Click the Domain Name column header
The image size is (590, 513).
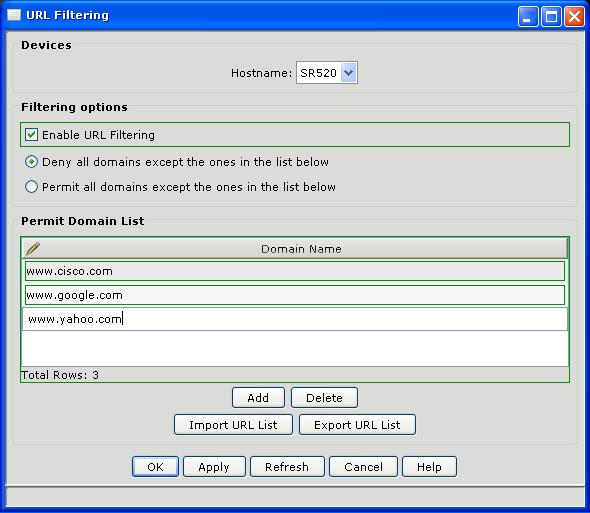tap(301, 249)
